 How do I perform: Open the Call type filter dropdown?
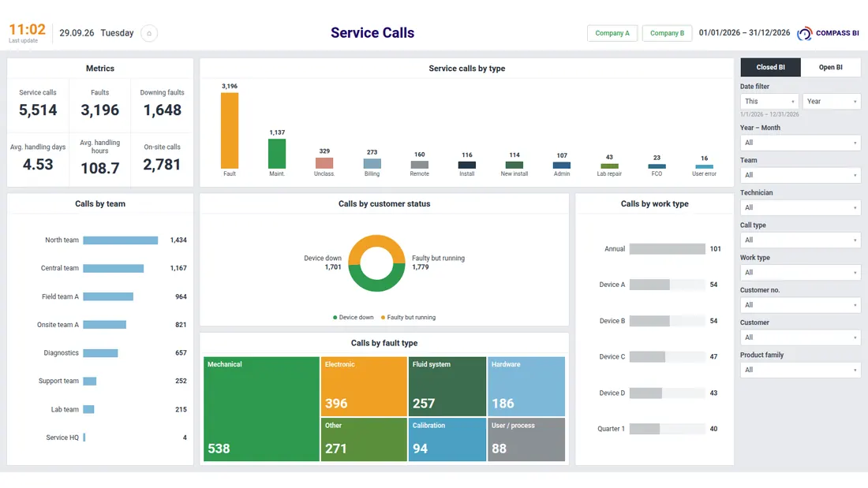(x=800, y=240)
